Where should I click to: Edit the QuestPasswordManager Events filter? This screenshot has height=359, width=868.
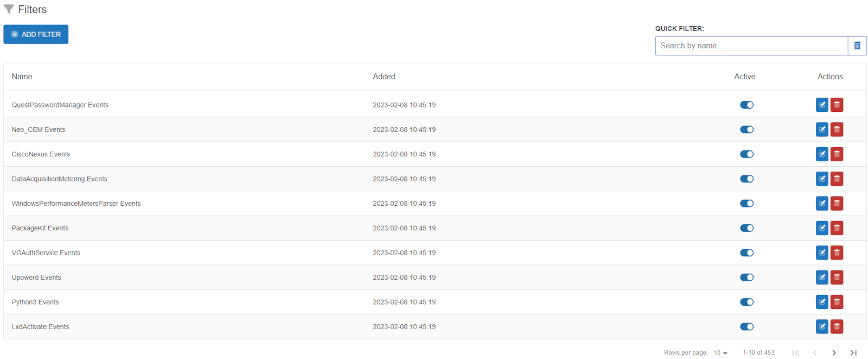pos(822,105)
